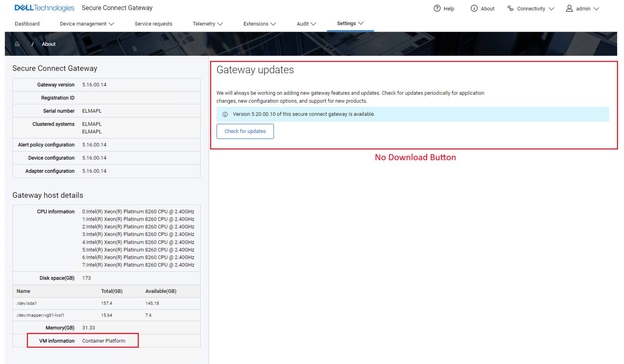Click the home icon in the breadcrumb
This screenshot has height=364, width=624.
[18, 44]
